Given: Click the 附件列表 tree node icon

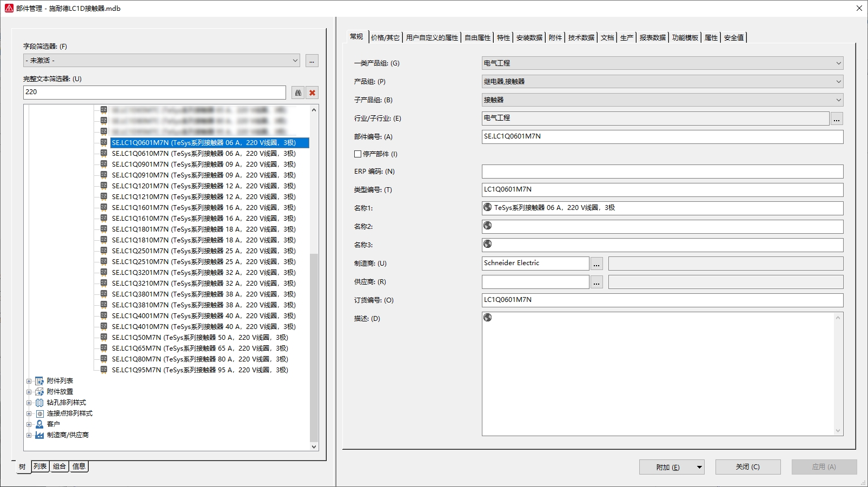Looking at the screenshot, I should 39,381.
